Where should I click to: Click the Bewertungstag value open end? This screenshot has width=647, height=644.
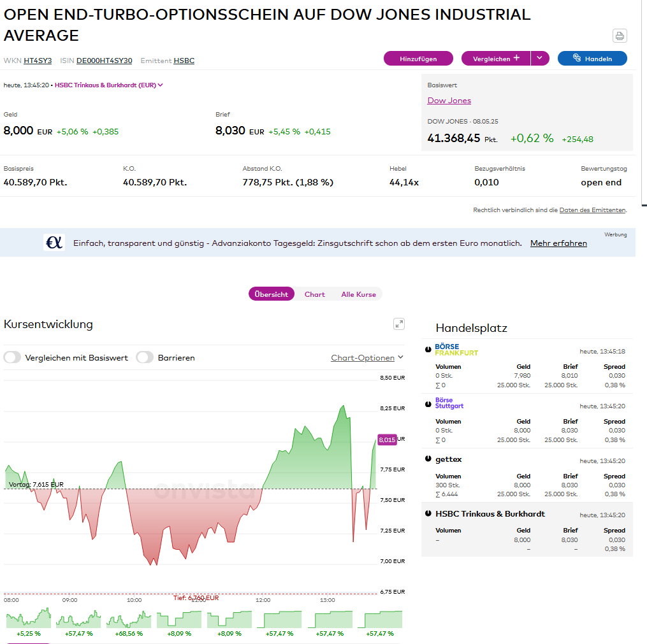point(600,182)
